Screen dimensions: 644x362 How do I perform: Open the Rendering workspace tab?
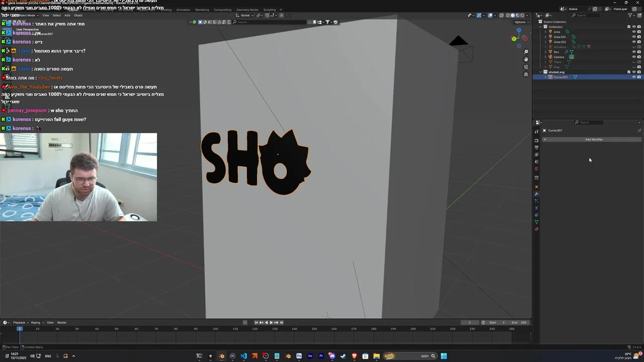tap(202, 10)
